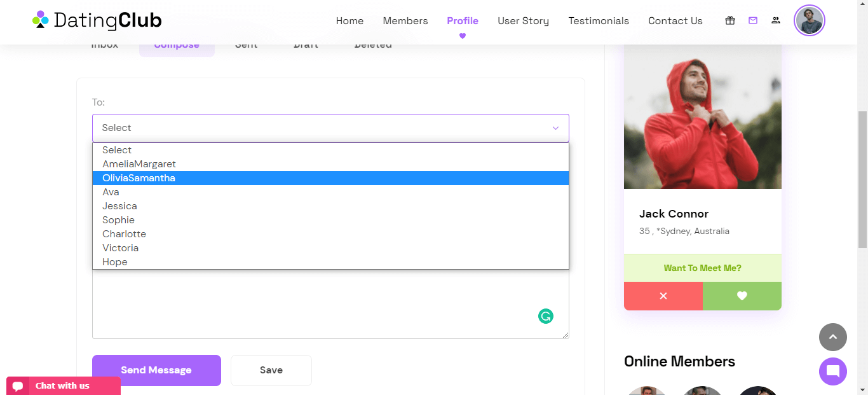Image resolution: width=868 pixels, height=395 pixels.
Task: Click the Save button
Action: pyautogui.click(x=271, y=370)
